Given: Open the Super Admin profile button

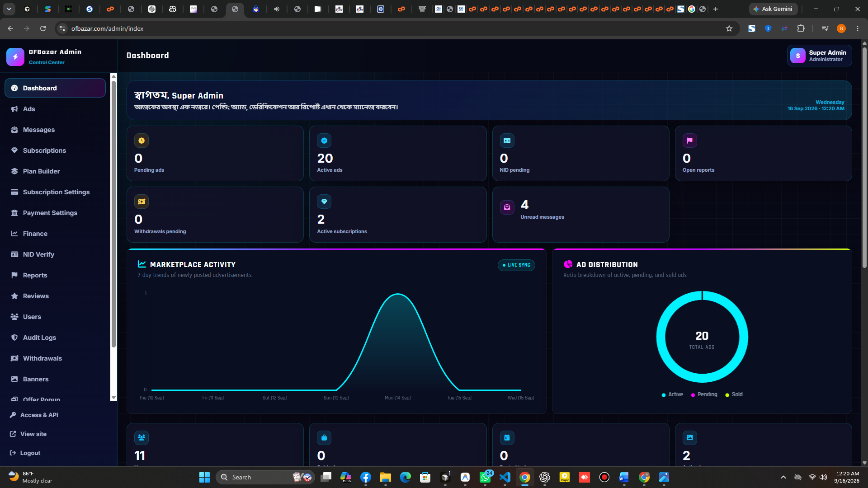Looking at the screenshot, I should click(819, 56).
